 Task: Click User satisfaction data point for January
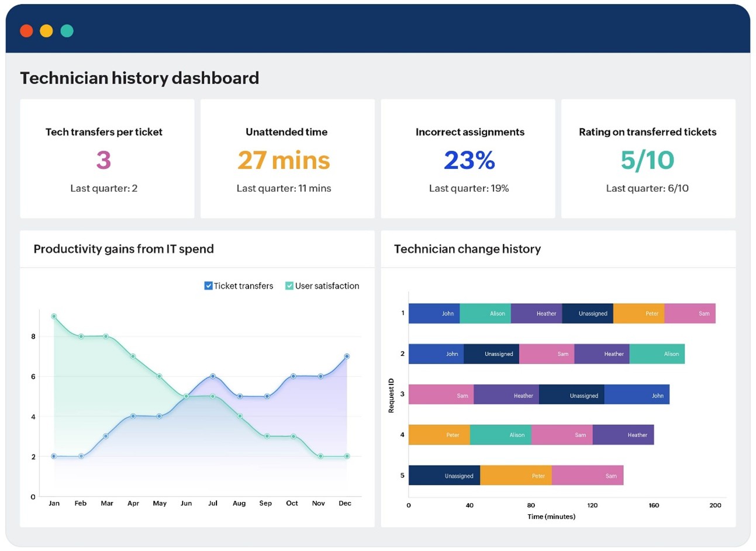(x=54, y=316)
